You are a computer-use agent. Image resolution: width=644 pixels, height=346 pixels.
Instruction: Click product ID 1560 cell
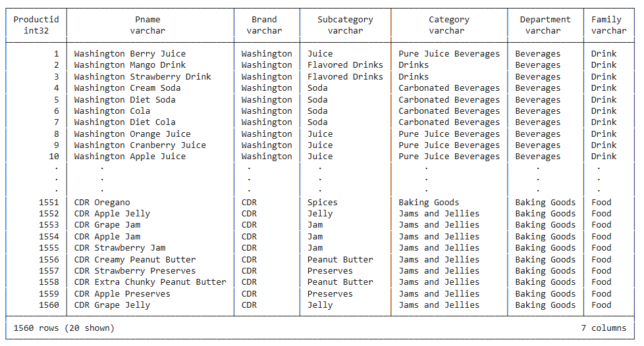tap(49, 305)
